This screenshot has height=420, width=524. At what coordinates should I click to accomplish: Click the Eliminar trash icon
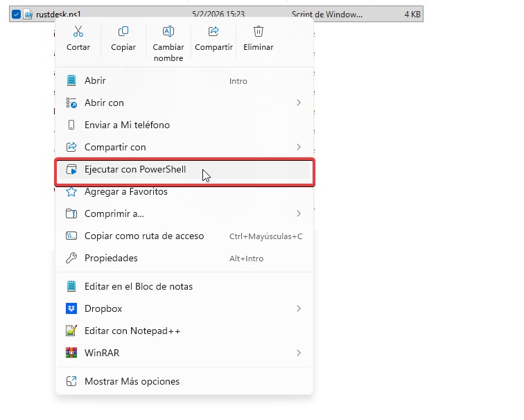pos(259,31)
